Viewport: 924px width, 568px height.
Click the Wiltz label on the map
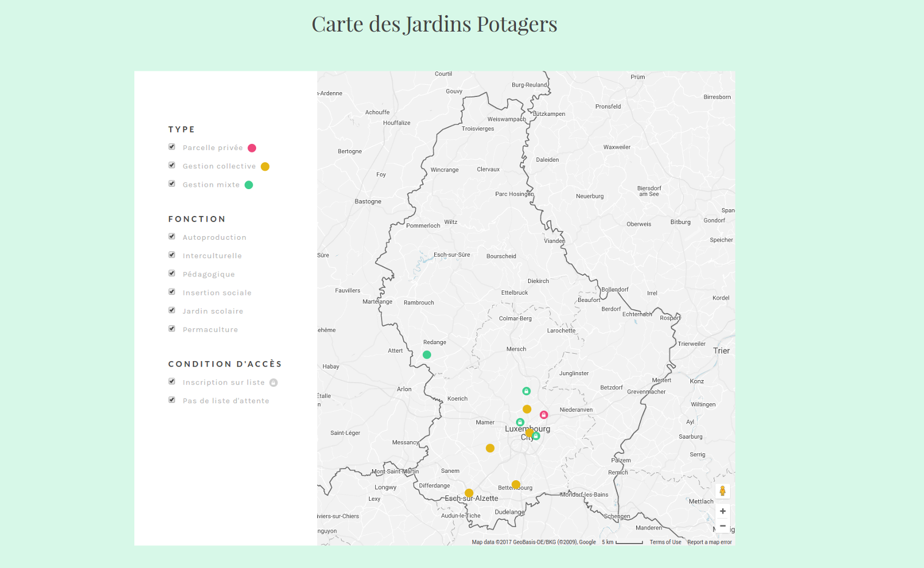click(x=451, y=222)
